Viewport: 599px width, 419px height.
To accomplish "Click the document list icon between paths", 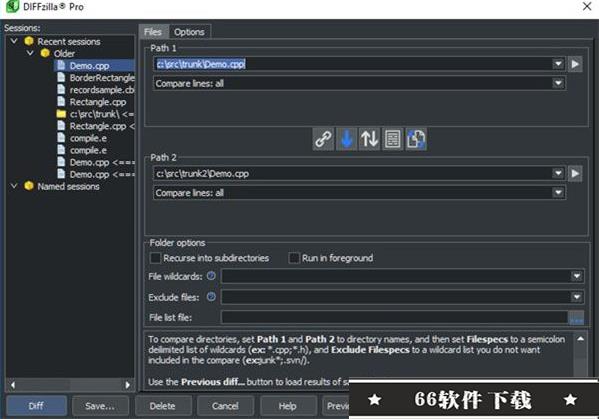I will pos(393,139).
